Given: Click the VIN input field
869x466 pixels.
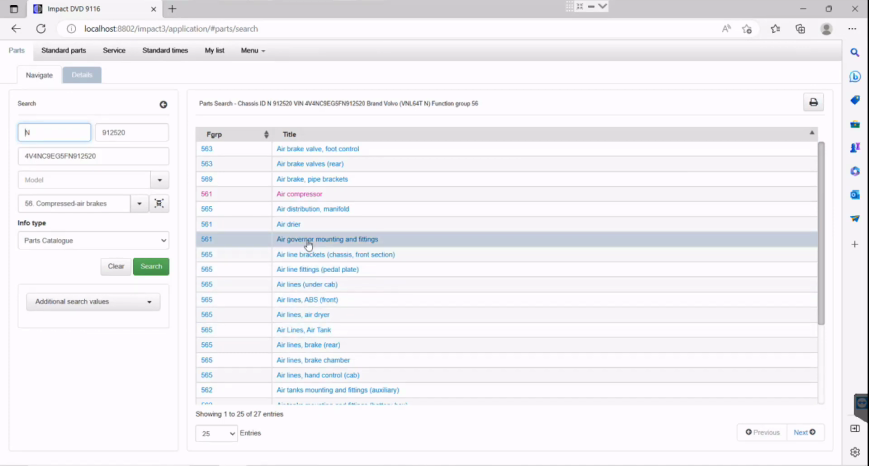Looking at the screenshot, I should (93, 156).
